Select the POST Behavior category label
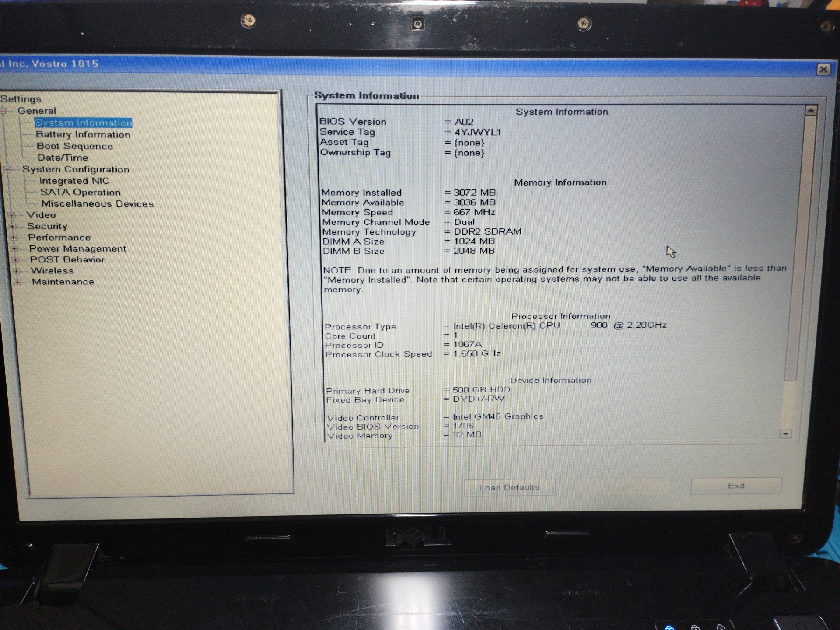840x630 pixels. [67, 260]
